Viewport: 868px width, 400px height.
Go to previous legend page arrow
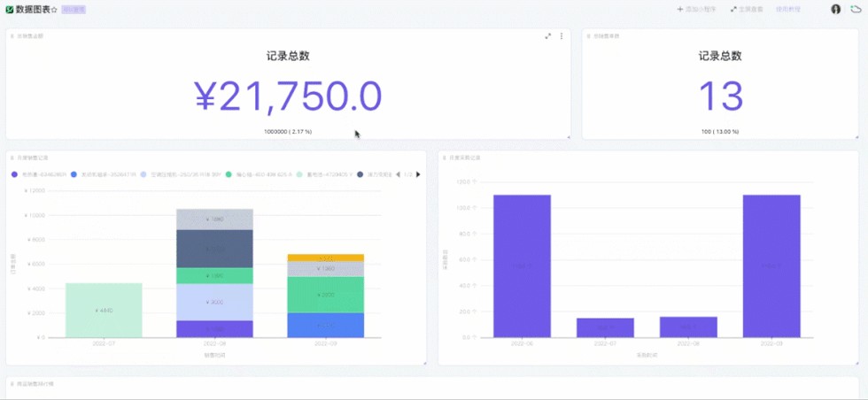[x=398, y=174]
